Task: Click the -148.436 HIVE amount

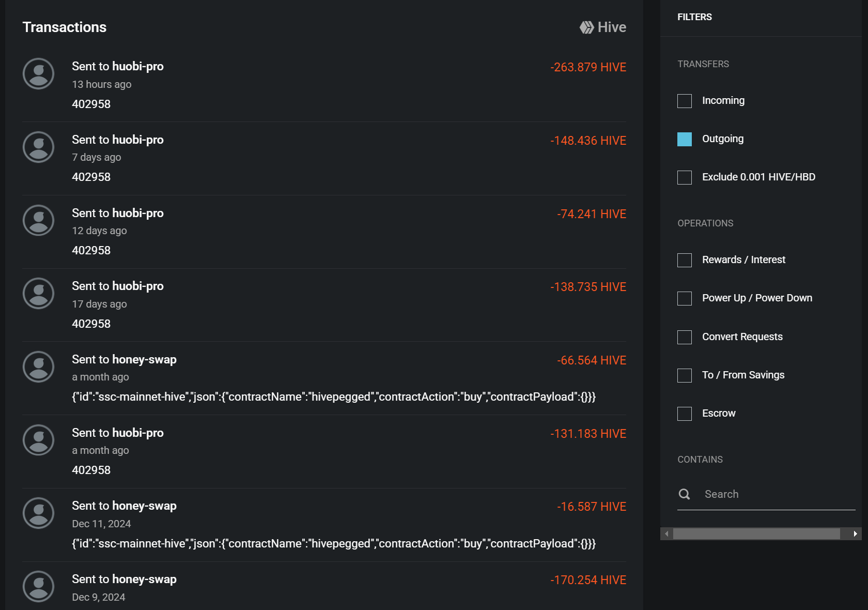Action: 588,141
